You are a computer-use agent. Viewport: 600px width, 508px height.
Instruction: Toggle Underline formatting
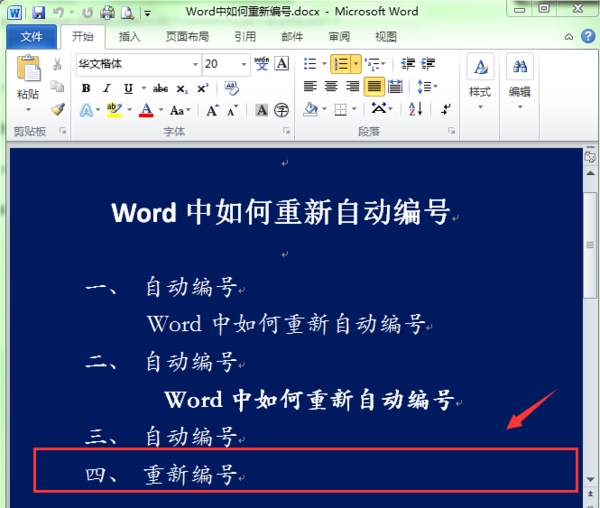coord(129,88)
